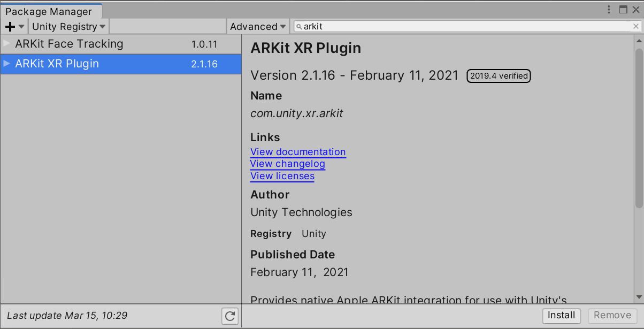Open the View licenses link
The width and height of the screenshot is (644, 329).
[282, 176]
